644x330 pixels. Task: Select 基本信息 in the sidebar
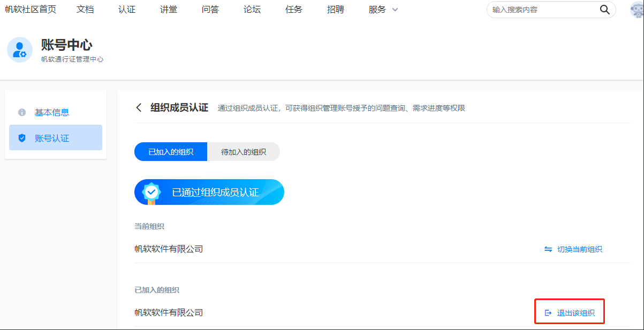[x=56, y=112]
